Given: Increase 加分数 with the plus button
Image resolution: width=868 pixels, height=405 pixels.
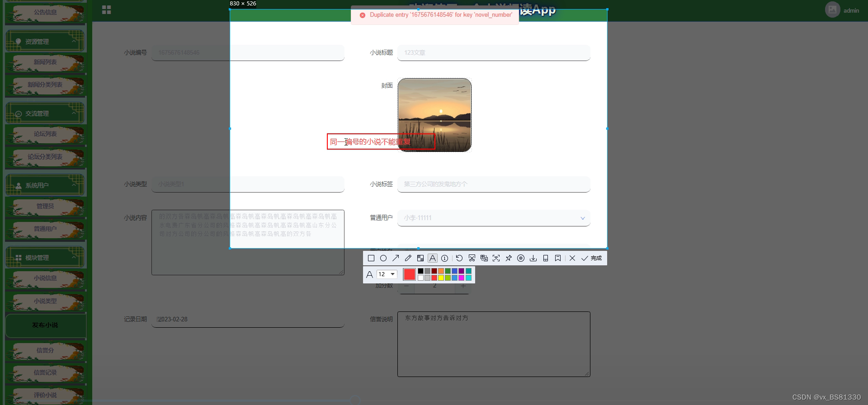Looking at the screenshot, I should pyautogui.click(x=463, y=286).
